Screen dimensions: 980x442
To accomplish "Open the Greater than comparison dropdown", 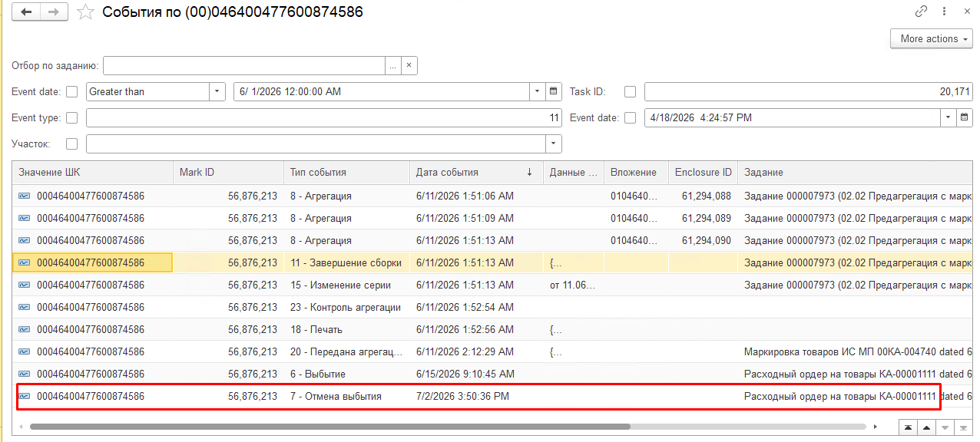I will click(217, 92).
